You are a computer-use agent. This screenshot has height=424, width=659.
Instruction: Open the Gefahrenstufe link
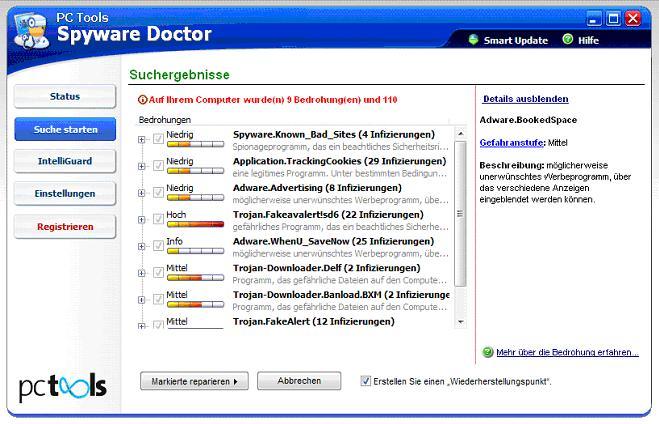point(511,143)
